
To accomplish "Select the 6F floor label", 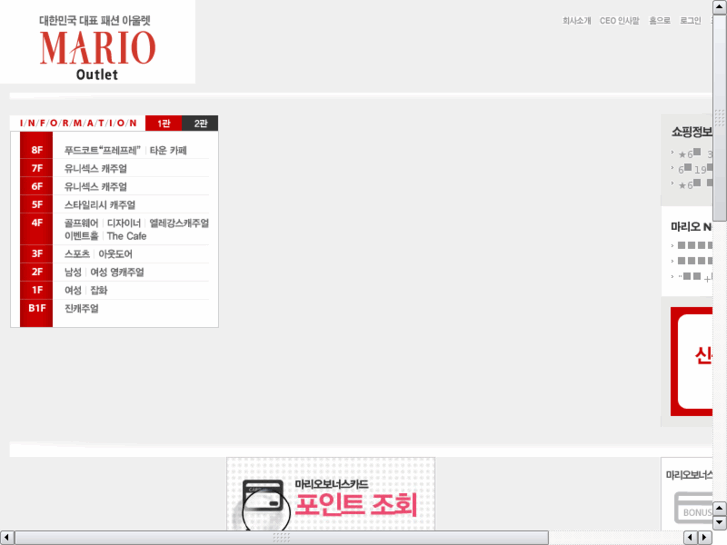I will 37,186.
